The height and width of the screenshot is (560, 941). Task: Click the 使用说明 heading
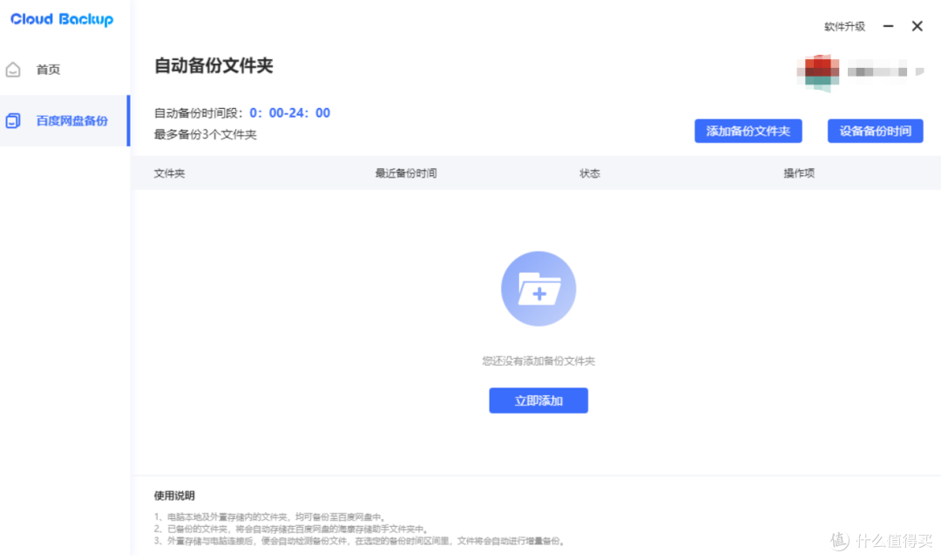(174, 496)
